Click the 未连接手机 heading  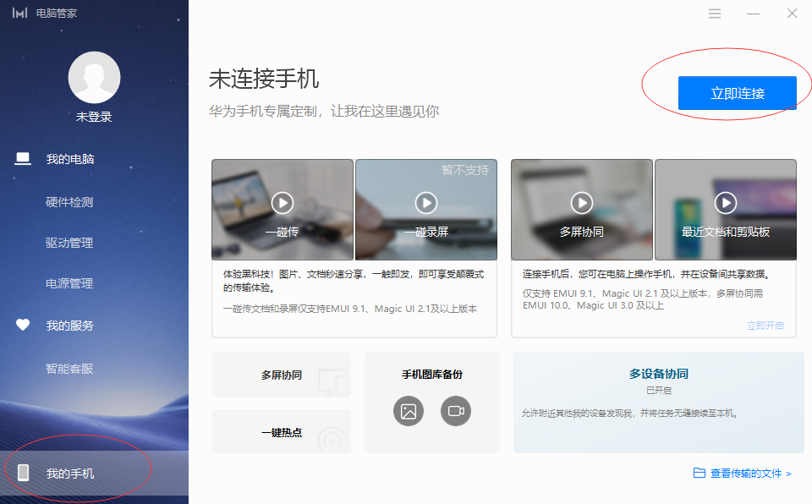coord(264,79)
